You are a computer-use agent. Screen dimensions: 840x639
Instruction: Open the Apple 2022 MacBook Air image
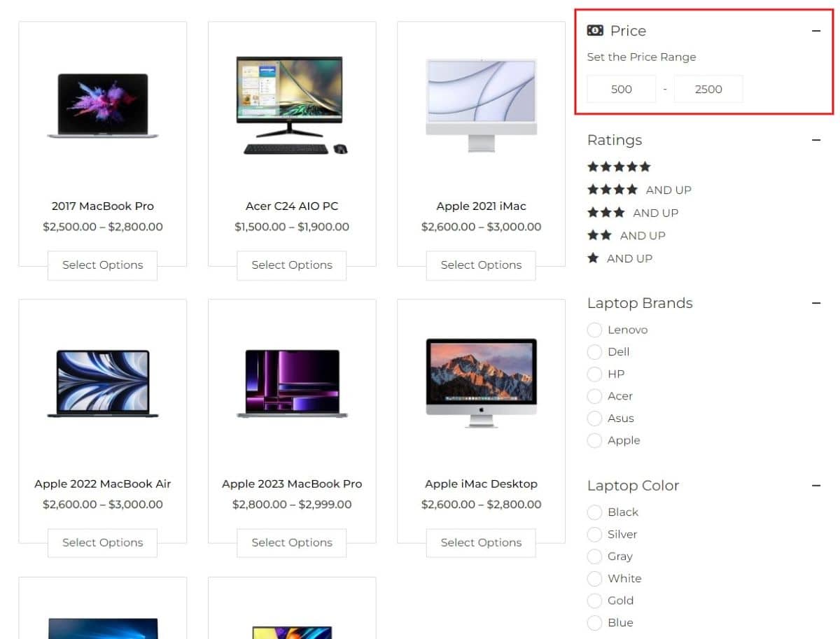103,384
